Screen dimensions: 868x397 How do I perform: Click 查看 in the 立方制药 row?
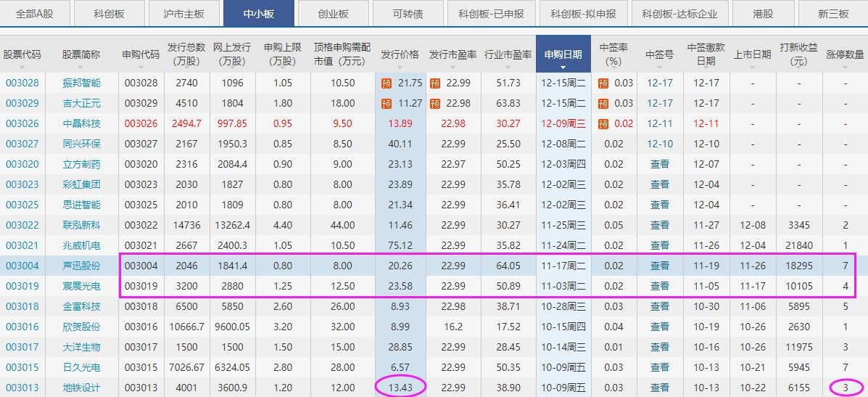[x=660, y=165]
